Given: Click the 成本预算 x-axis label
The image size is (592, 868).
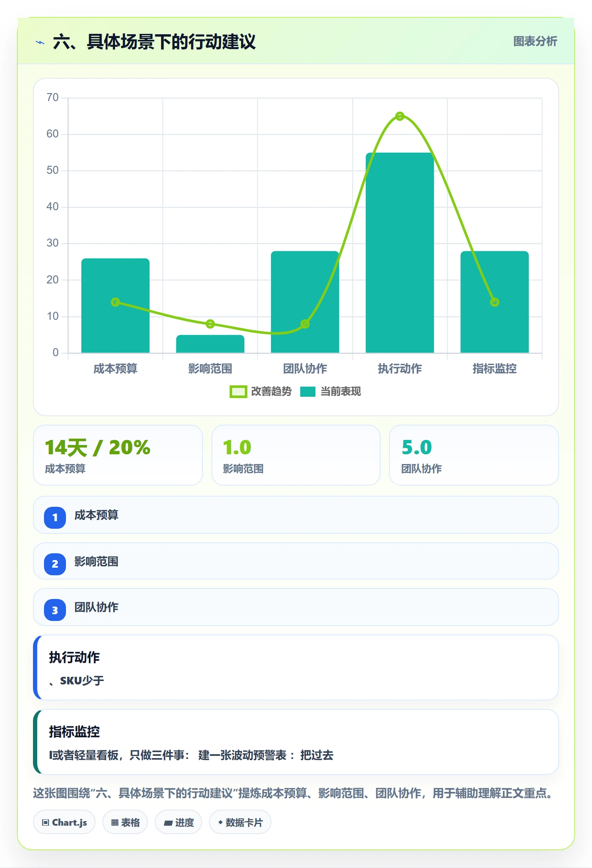Looking at the screenshot, I should (115, 368).
